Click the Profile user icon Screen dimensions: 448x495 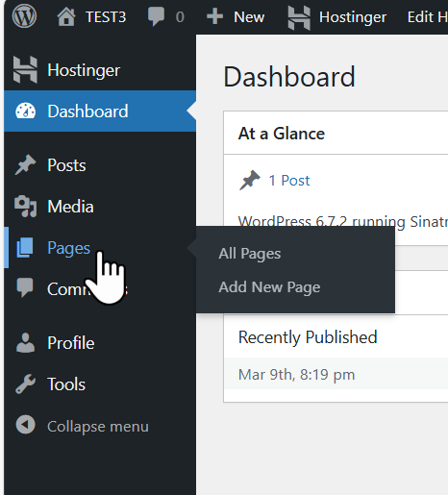coord(25,343)
